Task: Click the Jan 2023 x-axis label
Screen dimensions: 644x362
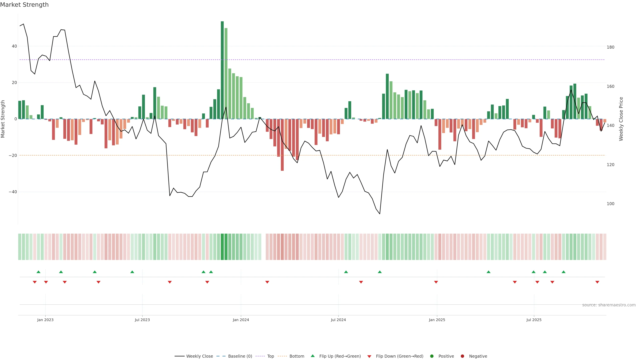Action: 45,320
